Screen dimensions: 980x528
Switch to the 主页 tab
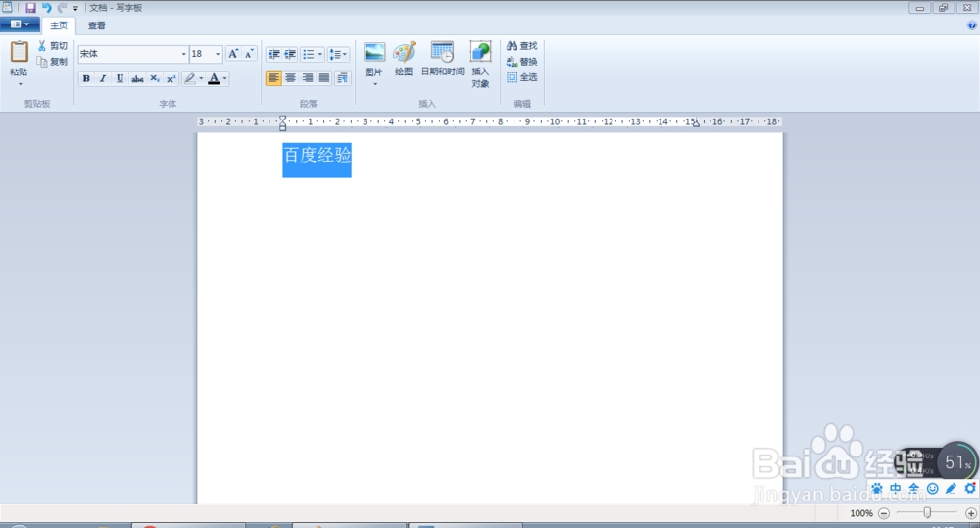click(x=59, y=25)
